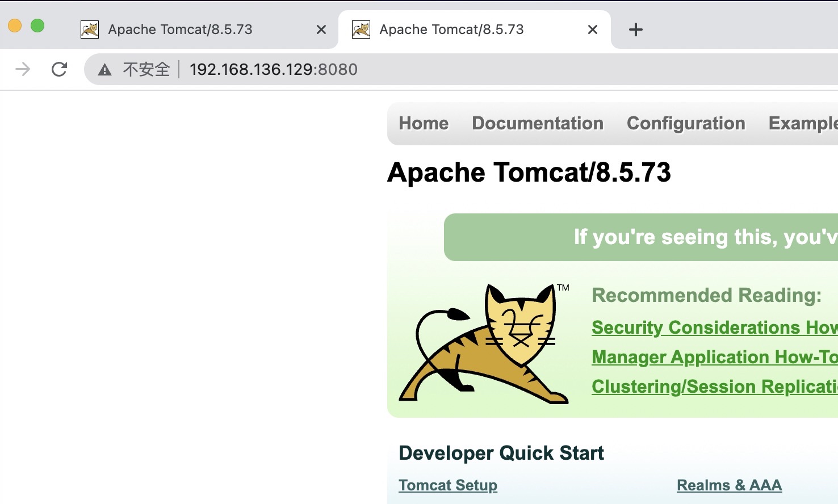
Task: Click the Apache Tomcat/8.5.73 page heading
Action: tap(529, 173)
